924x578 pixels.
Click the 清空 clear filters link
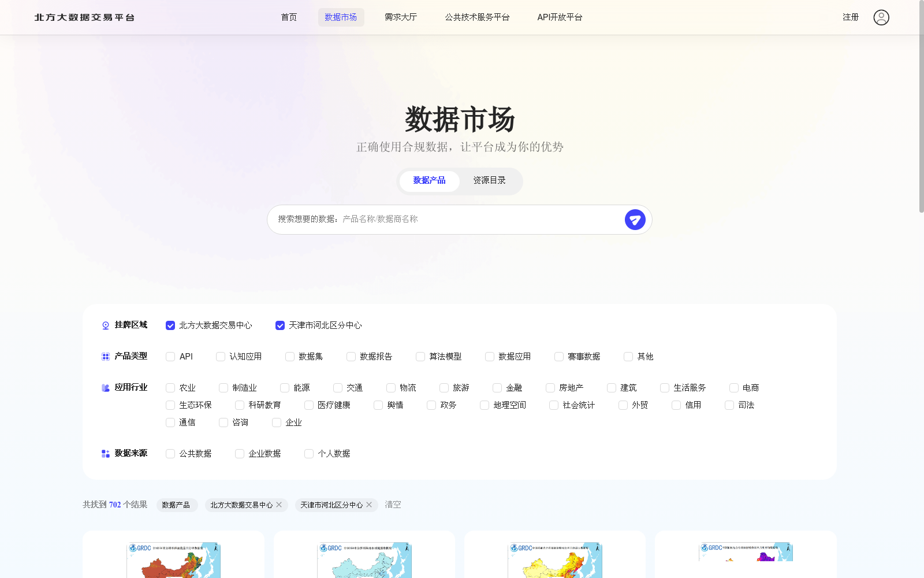coord(393,505)
